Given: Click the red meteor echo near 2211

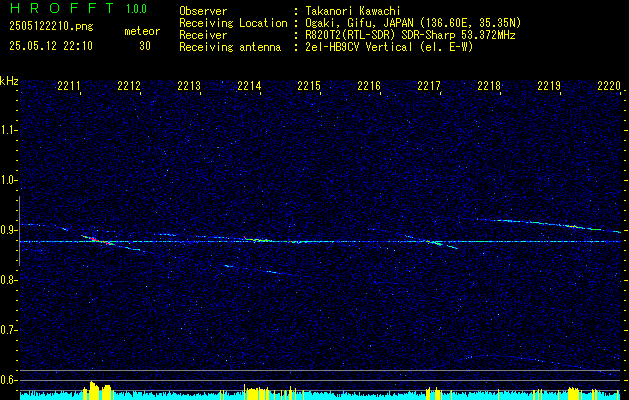Looking at the screenshot, I should (97, 240).
